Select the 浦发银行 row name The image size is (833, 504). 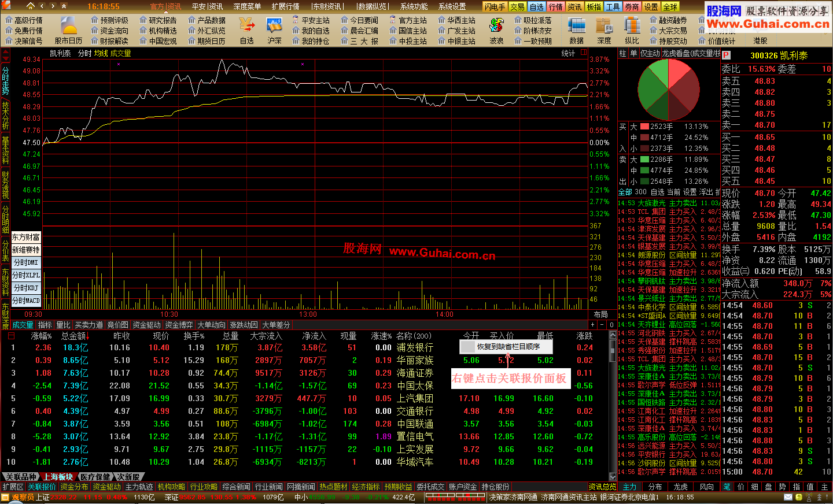[x=415, y=347]
